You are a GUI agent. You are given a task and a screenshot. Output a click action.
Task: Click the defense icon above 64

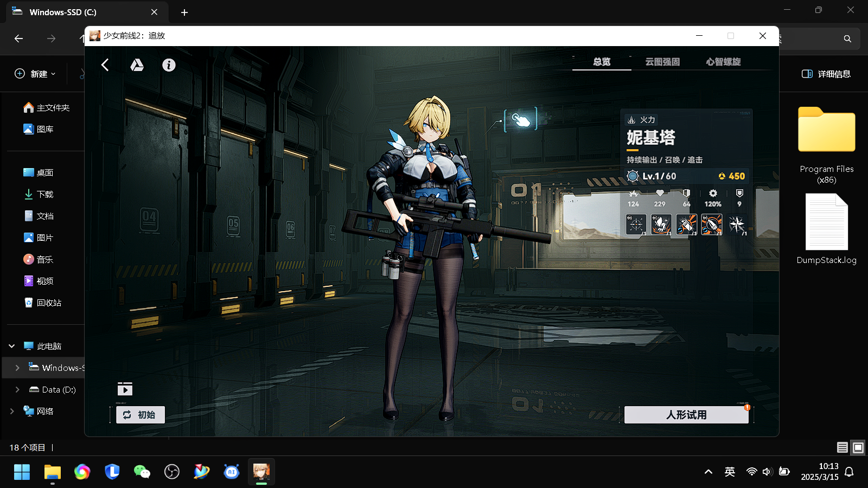[x=686, y=193]
